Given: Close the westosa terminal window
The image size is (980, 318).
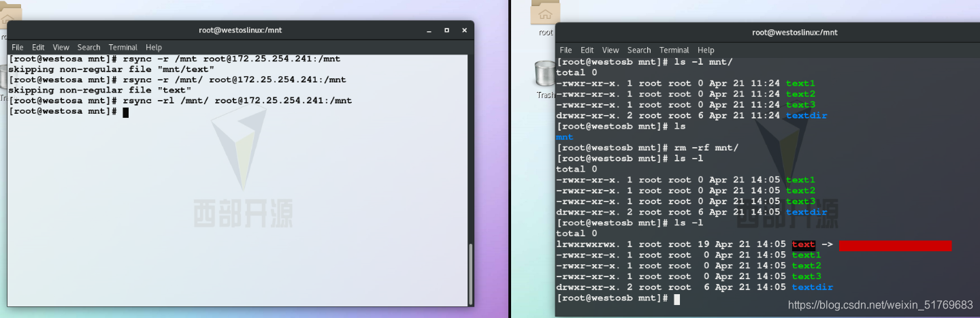Looking at the screenshot, I should [x=463, y=30].
